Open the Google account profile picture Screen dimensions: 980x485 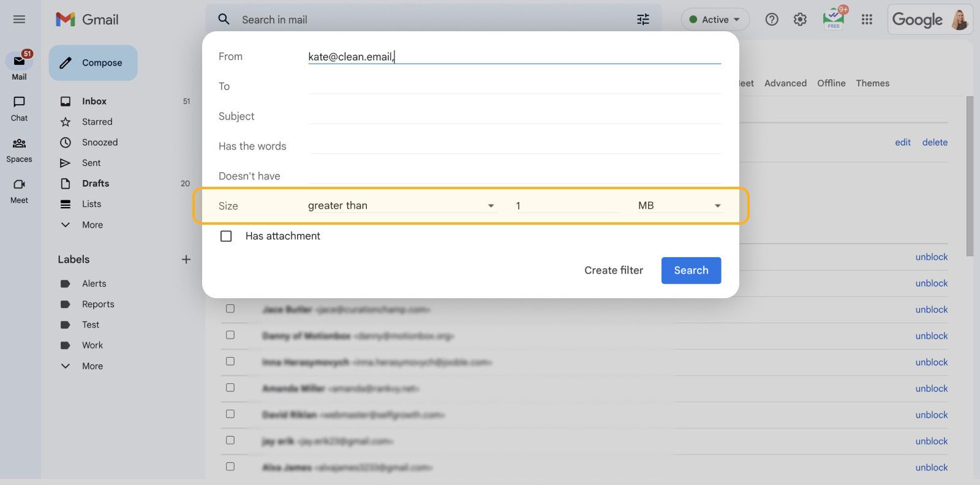tap(960, 20)
